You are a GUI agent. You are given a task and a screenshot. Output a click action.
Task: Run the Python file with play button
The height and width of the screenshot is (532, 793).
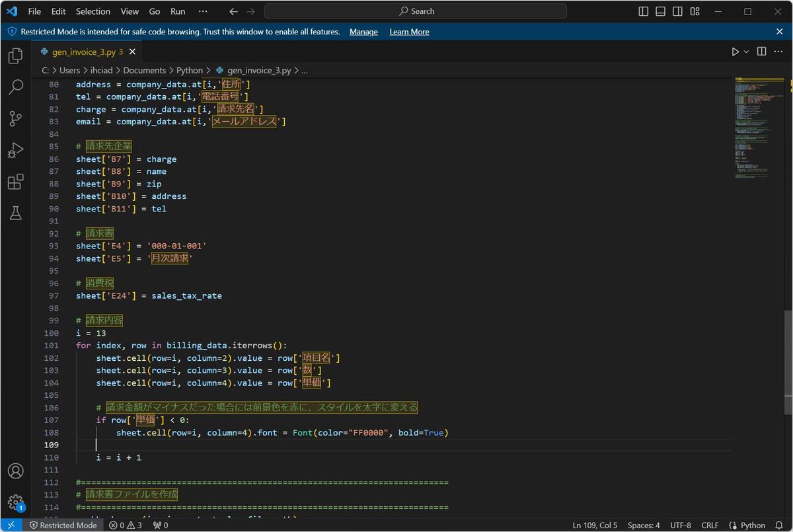point(735,52)
